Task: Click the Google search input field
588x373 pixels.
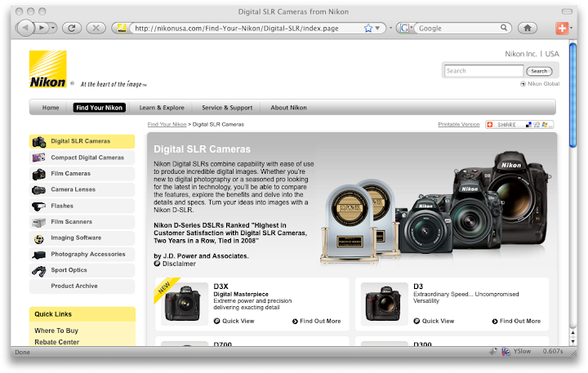Action: (459, 28)
